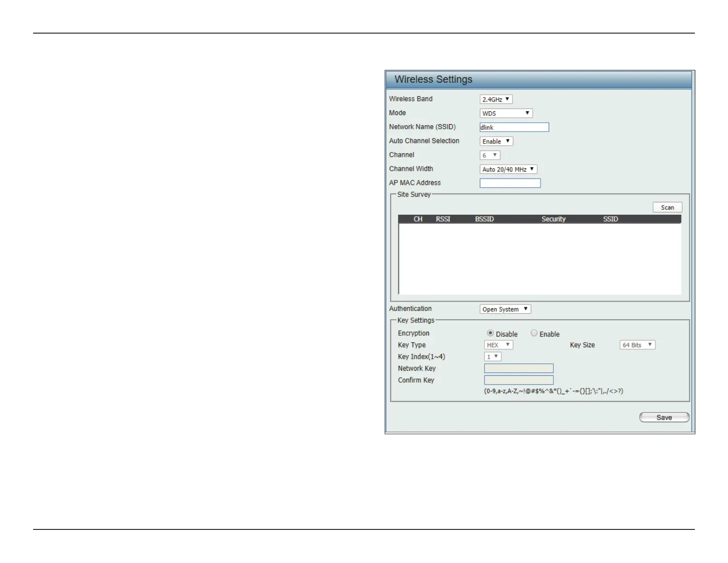The image size is (728, 563).
Task: Expand the Mode dropdown showing WDS
Action: pyautogui.click(x=506, y=113)
